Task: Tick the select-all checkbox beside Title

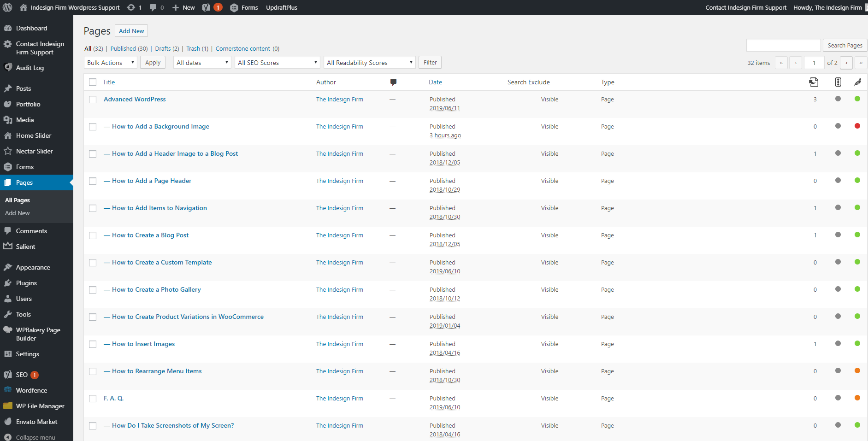Action: tap(93, 82)
